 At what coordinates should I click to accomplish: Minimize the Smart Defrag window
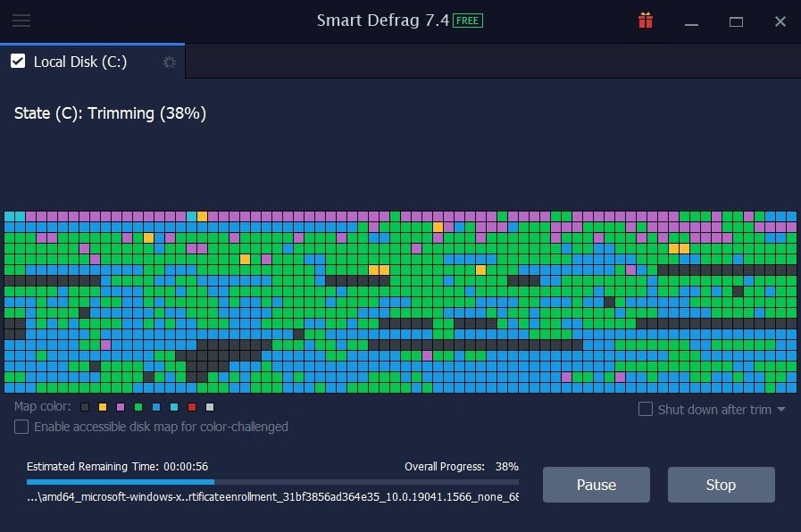pos(691,22)
